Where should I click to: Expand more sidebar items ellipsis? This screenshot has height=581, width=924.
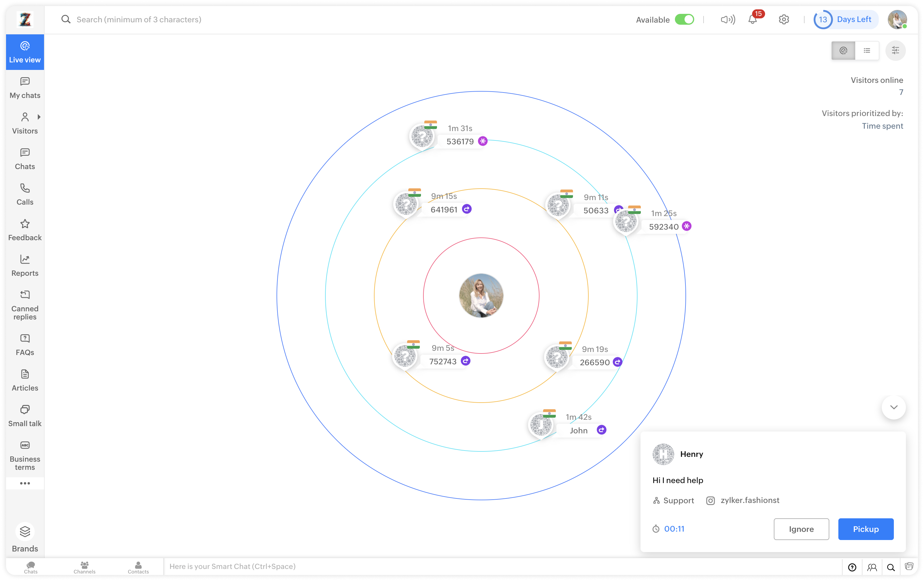tap(25, 483)
